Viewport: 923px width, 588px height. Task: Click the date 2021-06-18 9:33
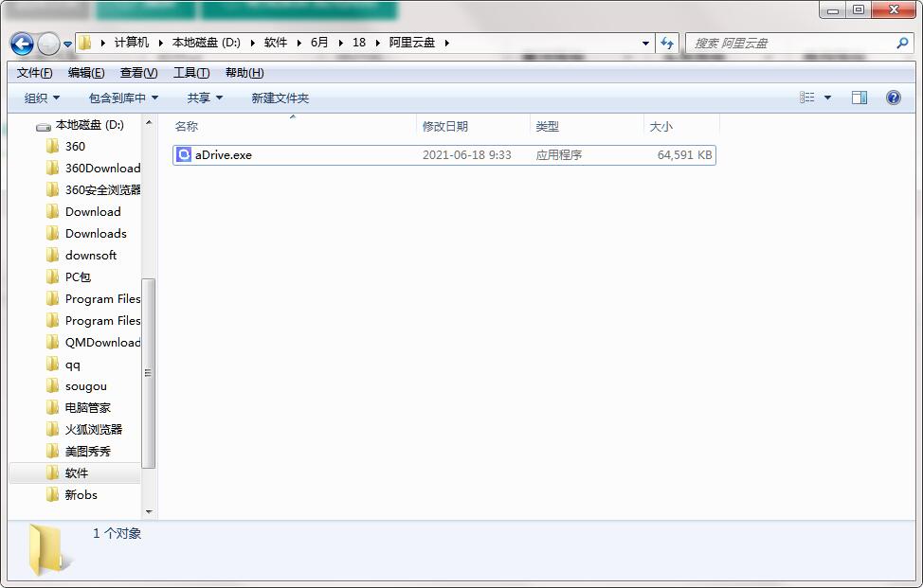[x=467, y=155]
